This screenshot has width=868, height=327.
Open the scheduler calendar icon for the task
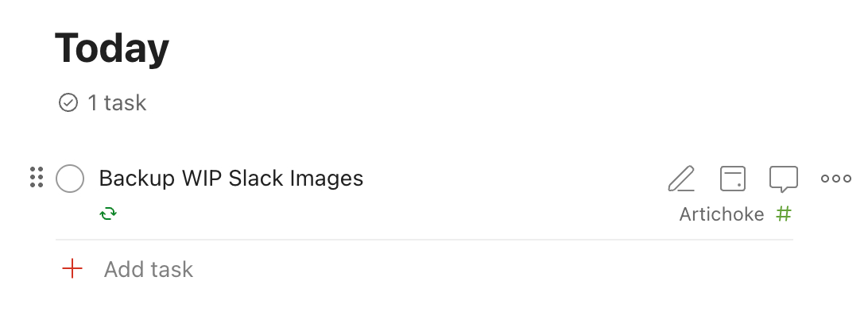click(732, 179)
